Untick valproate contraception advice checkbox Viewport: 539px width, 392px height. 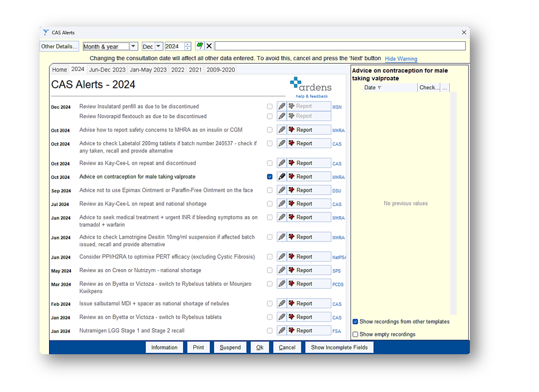pos(270,177)
